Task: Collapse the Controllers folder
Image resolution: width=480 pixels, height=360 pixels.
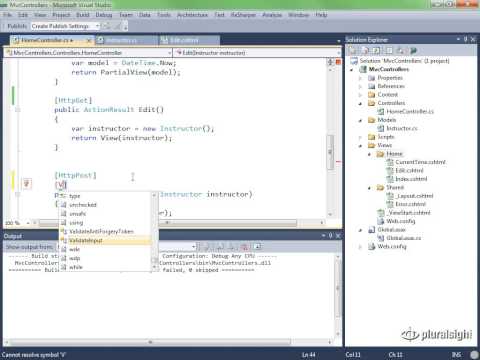Action: [x=360, y=103]
